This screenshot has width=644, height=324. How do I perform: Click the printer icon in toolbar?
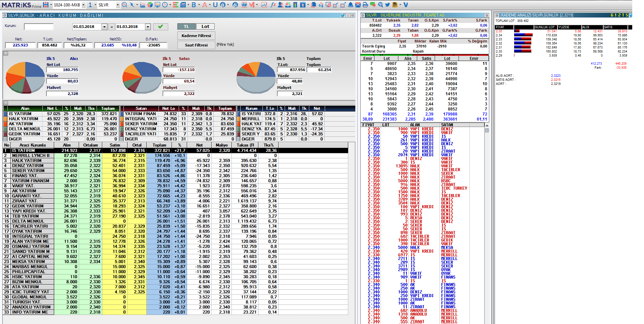click(x=365, y=5)
